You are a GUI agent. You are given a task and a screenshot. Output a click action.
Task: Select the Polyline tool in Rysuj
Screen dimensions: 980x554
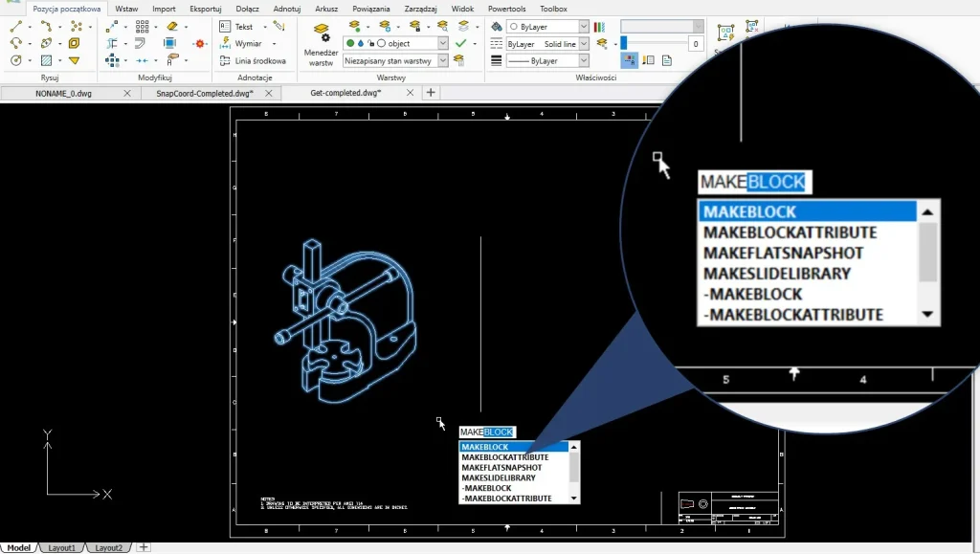click(46, 26)
